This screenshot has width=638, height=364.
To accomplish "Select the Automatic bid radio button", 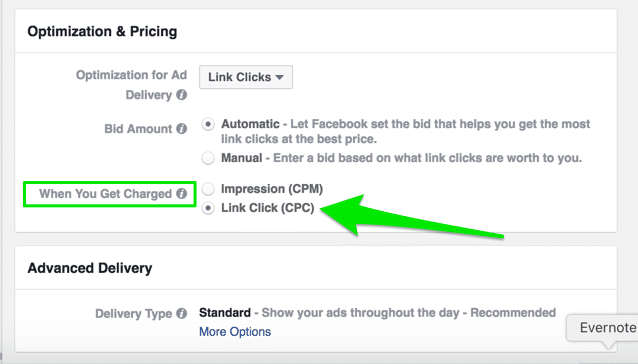I will 208,124.
